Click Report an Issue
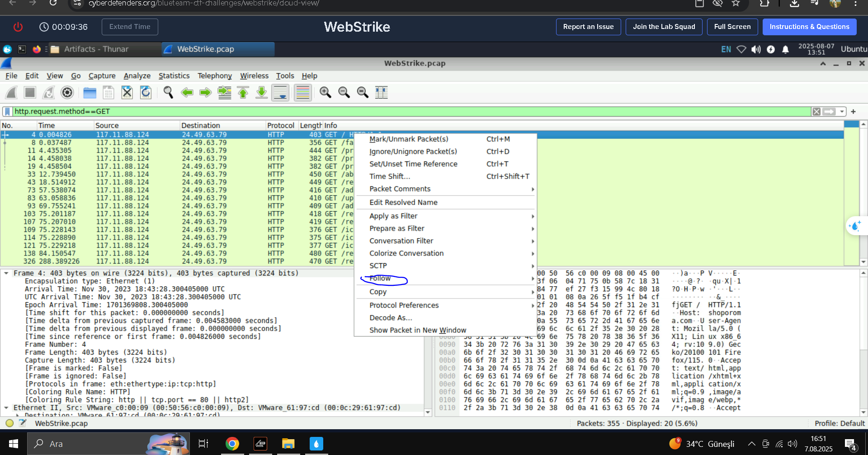The height and width of the screenshot is (455, 868). click(x=588, y=27)
